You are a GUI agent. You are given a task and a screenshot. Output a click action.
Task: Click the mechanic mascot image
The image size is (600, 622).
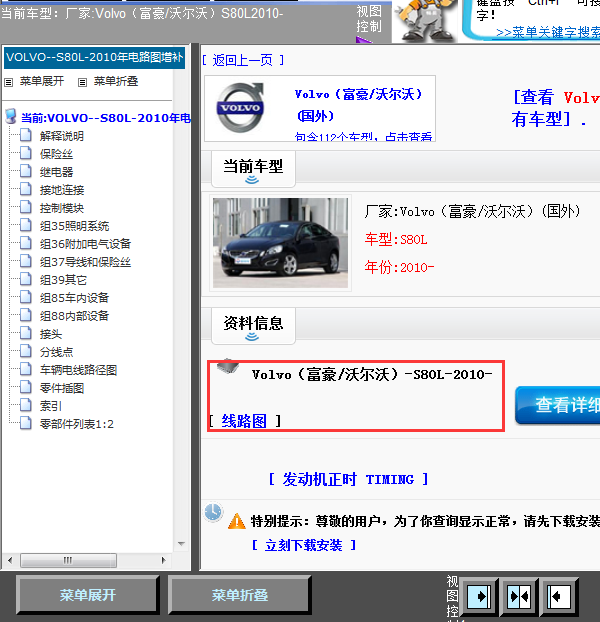[x=424, y=20]
